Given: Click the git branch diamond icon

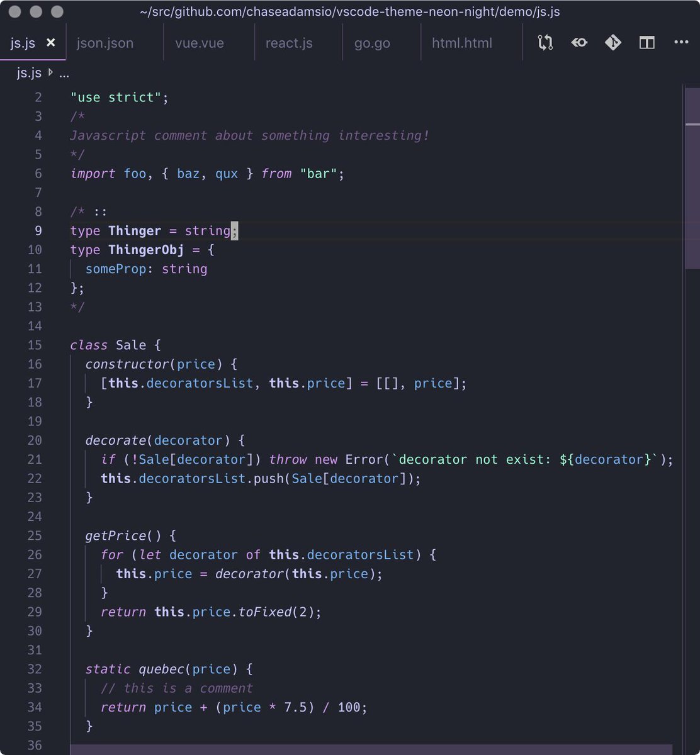Looking at the screenshot, I should coord(612,42).
